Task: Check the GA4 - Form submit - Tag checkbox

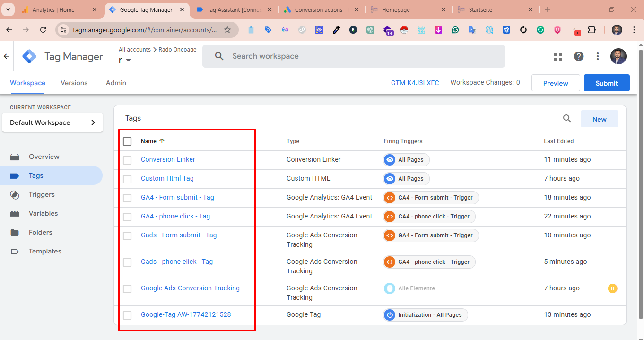Action: coord(127,198)
